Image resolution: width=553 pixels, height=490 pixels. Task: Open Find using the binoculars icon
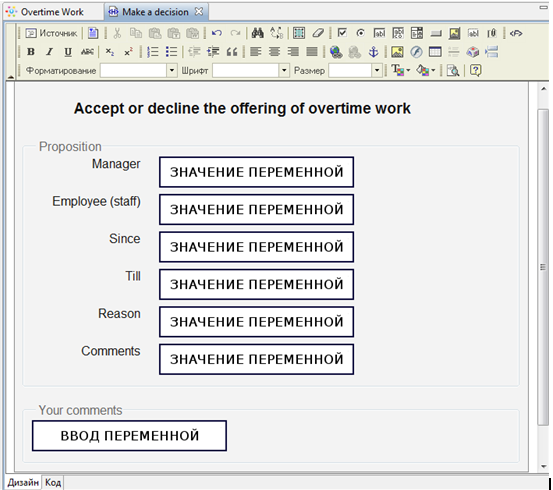coord(257,33)
